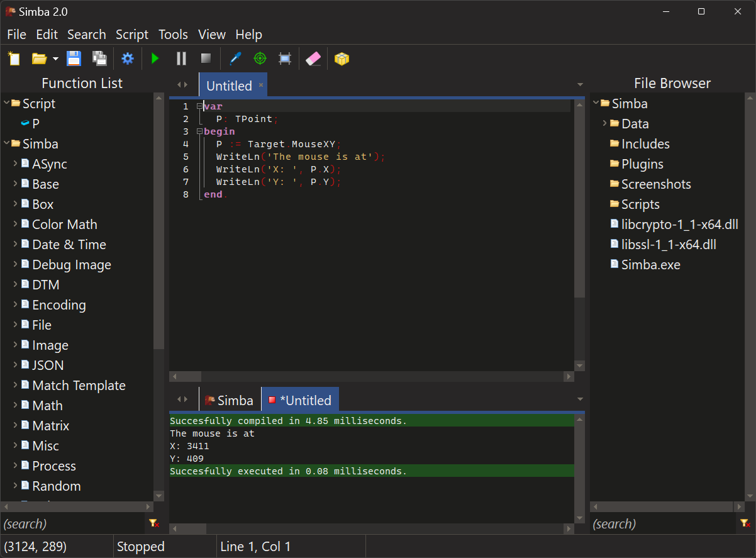The width and height of the screenshot is (756, 558).
Task: Select the Math item in Function List
Action: point(47,405)
